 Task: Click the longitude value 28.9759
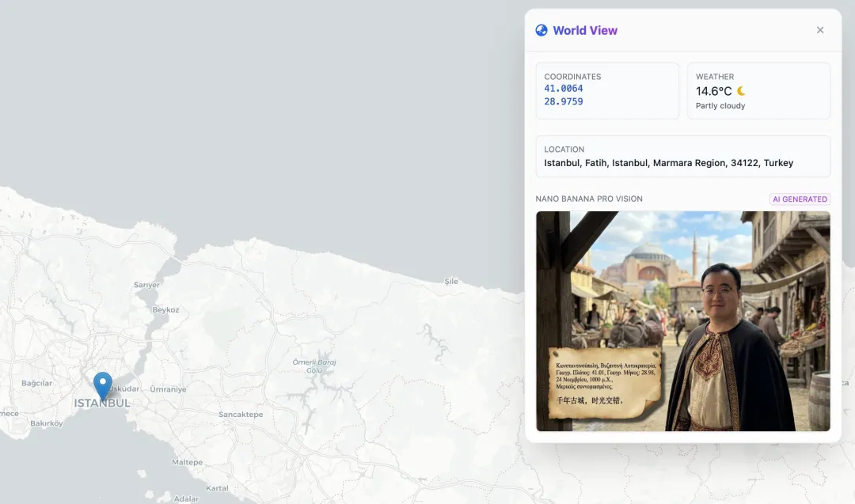coord(564,102)
